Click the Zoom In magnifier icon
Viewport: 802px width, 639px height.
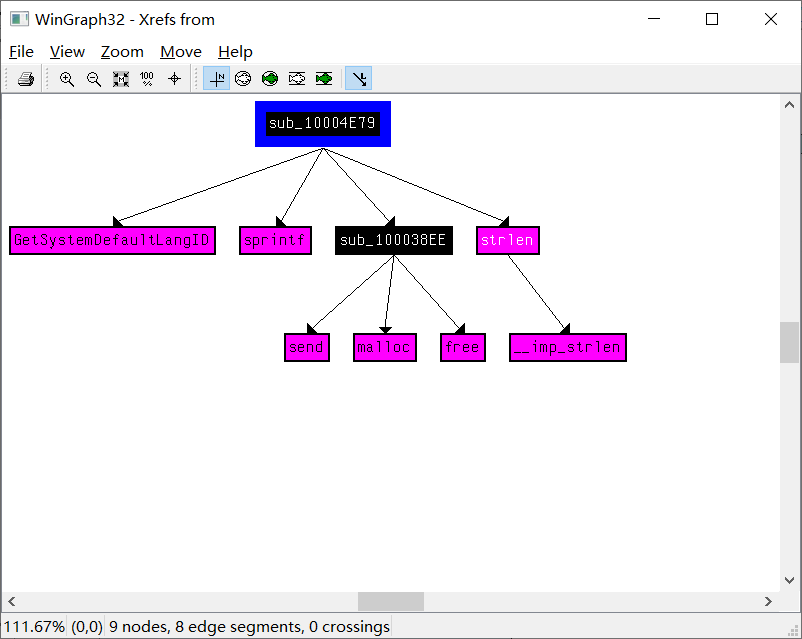[67, 79]
